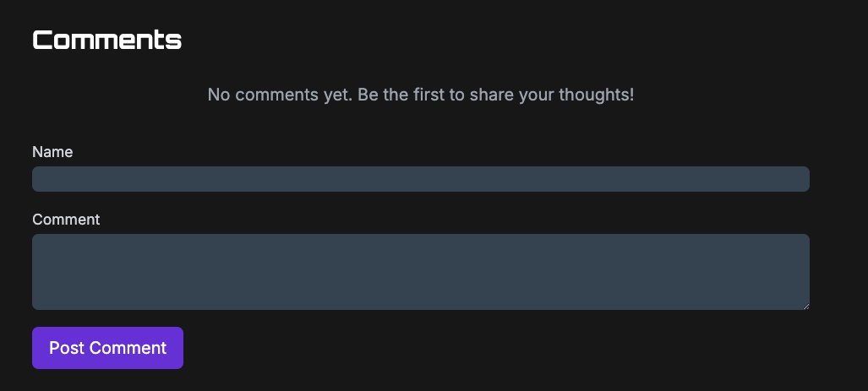
Task: Click the label above the Name input
Action: (52, 152)
